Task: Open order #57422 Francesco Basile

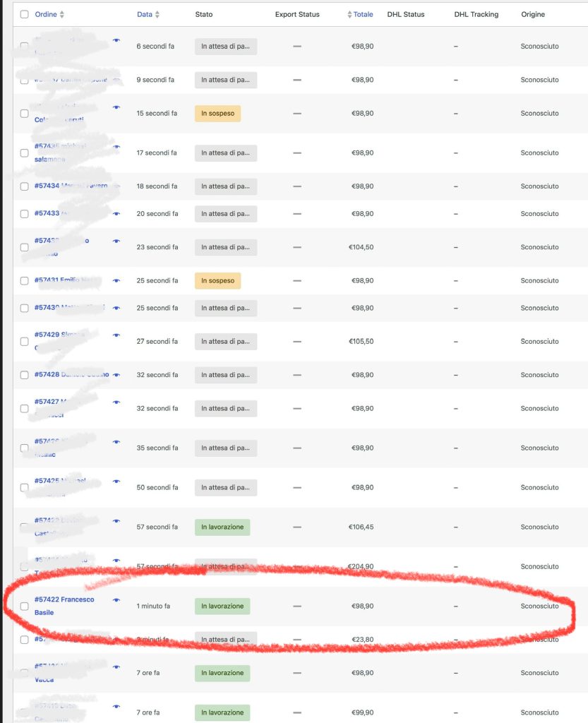Action: (64, 599)
